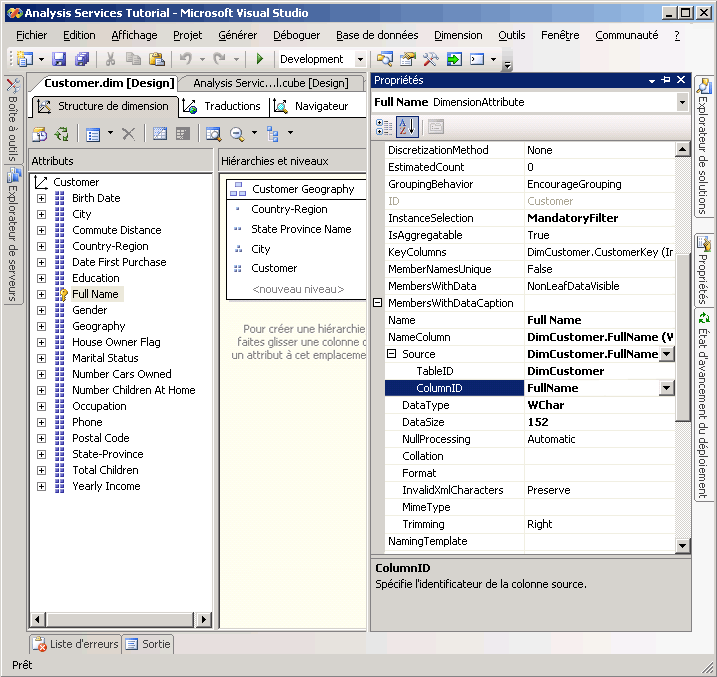Click the <nouveau niveau> hierarchy entry

pyautogui.click(x=298, y=289)
